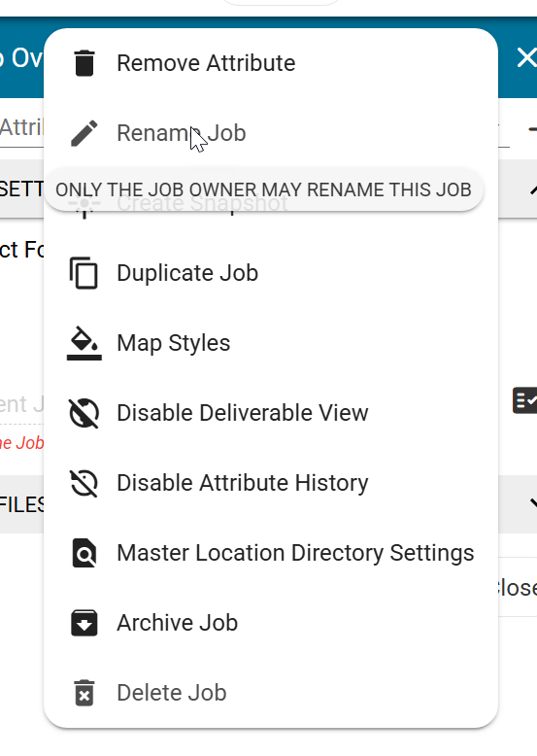Click the Delete Job trash-x icon

(x=84, y=693)
